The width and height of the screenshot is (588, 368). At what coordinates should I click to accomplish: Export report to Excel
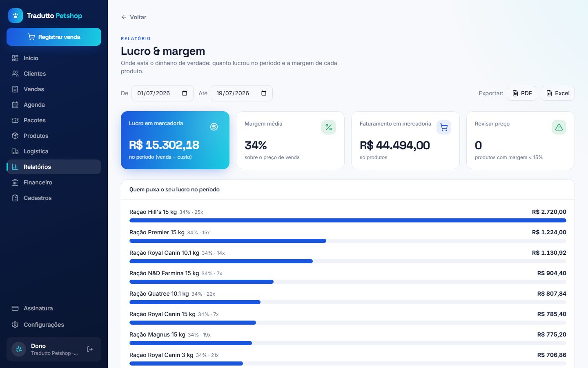(558, 93)
